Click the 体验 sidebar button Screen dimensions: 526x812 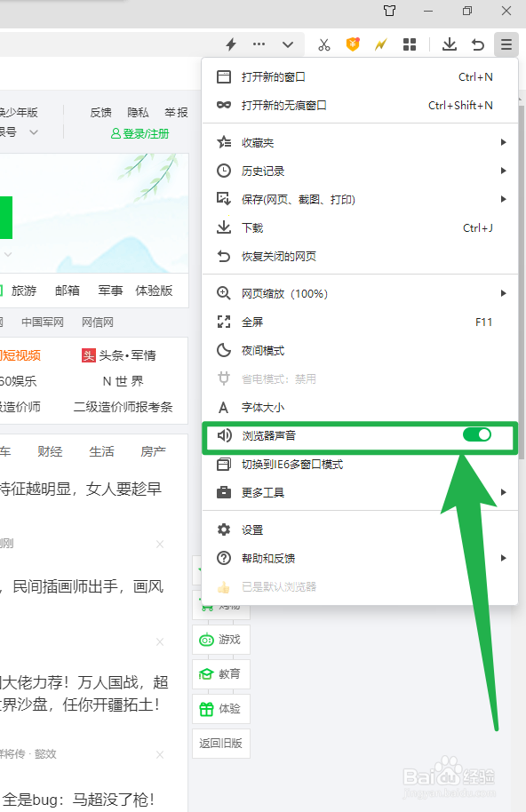[x=221, y=708]
